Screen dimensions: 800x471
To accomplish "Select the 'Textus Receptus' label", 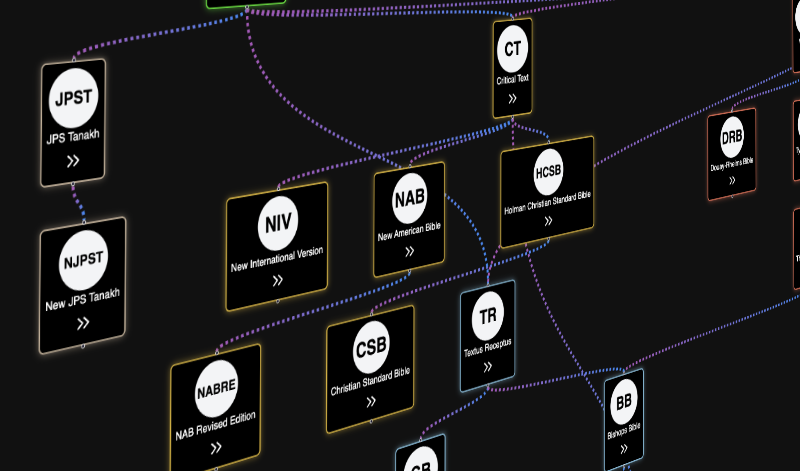I will tap(487, 348).
